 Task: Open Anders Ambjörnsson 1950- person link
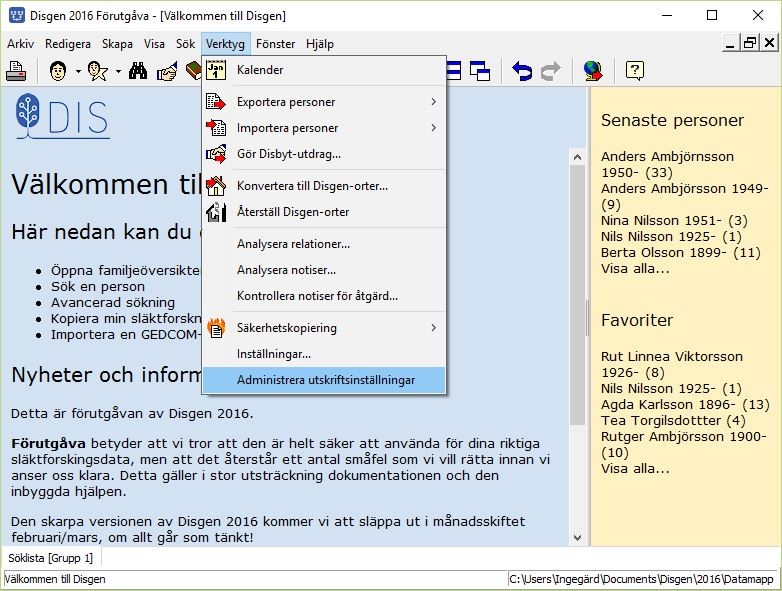tap(667, 164)
